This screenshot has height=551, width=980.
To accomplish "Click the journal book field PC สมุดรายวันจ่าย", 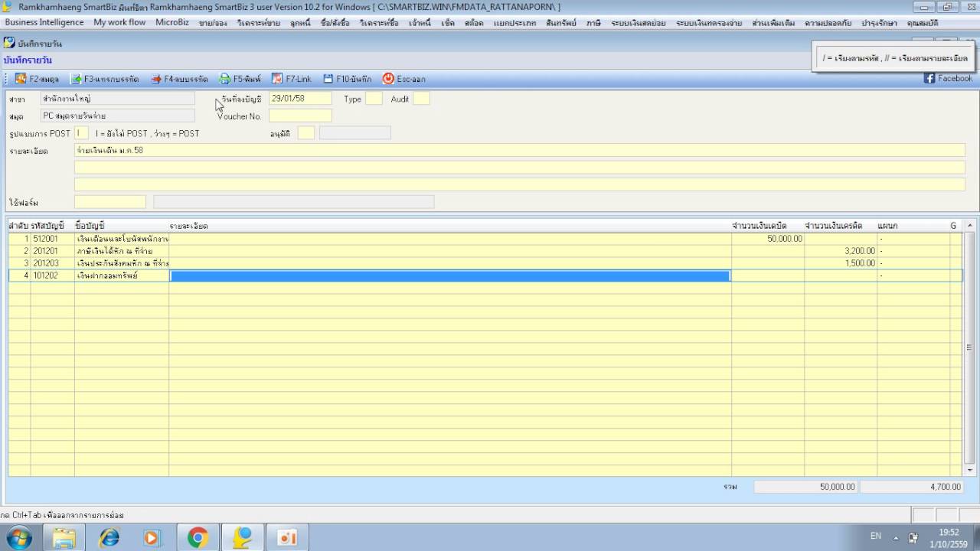I will tap(118, 116).
